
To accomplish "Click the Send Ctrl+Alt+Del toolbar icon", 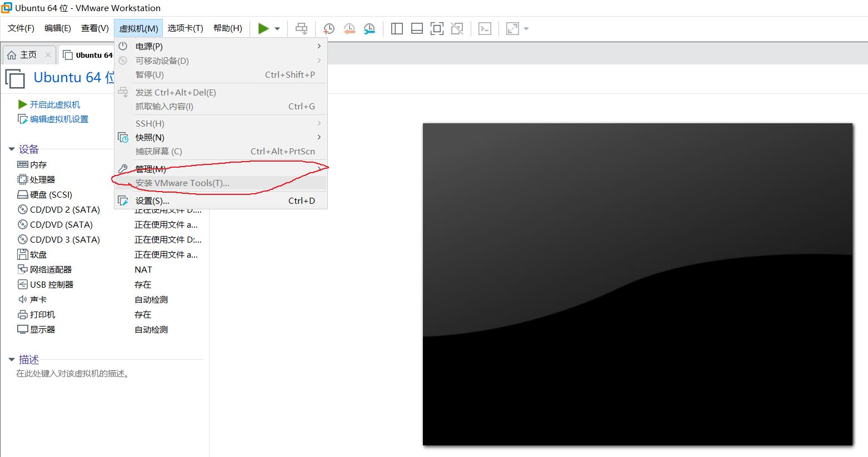I will pos(302,28).
